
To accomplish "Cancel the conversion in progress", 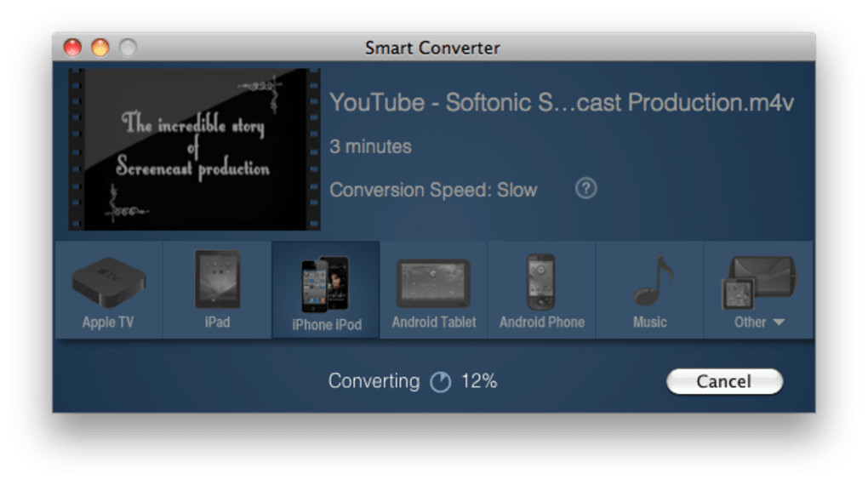I will 724,381.
